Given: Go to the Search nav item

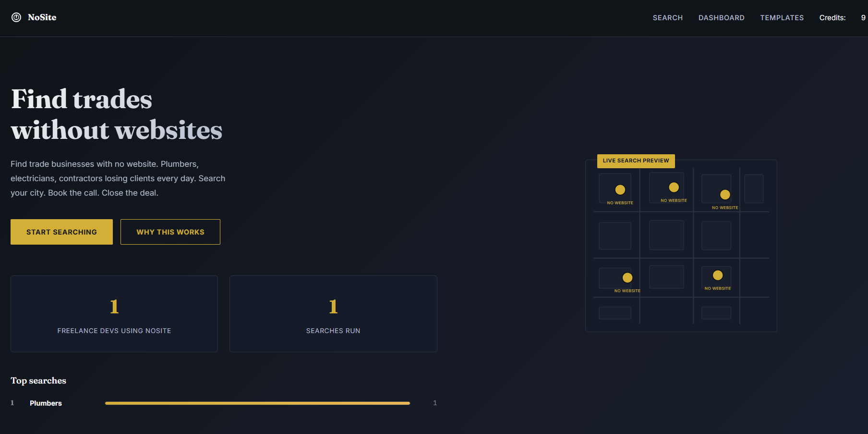Looking at the screenshot, I should [667, 18].
